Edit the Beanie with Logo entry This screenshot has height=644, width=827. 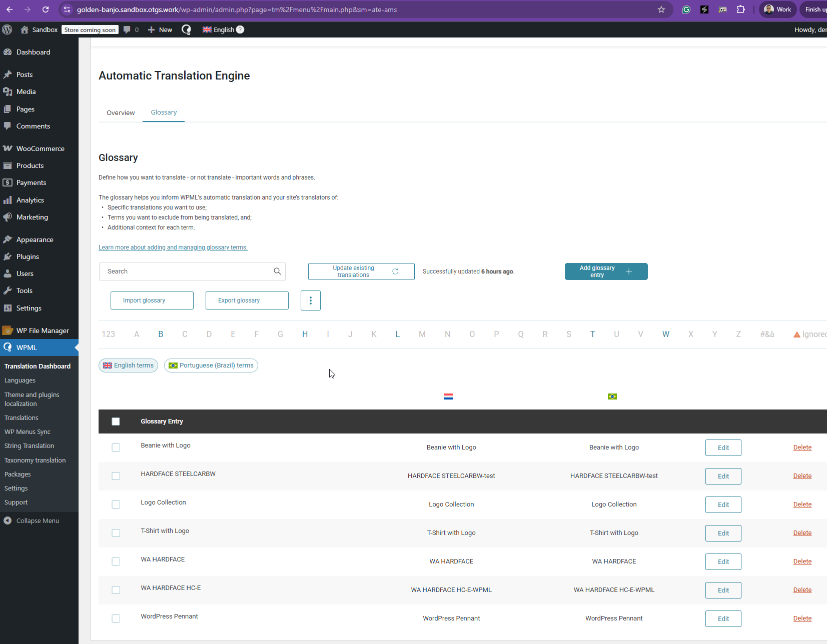(x=723, y=447)
